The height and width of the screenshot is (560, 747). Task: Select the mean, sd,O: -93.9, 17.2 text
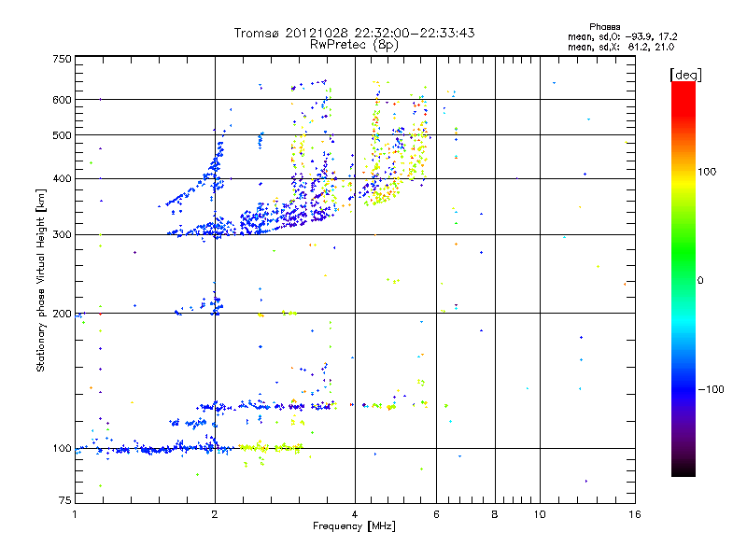pyautogui.click(x=622, y=36)
